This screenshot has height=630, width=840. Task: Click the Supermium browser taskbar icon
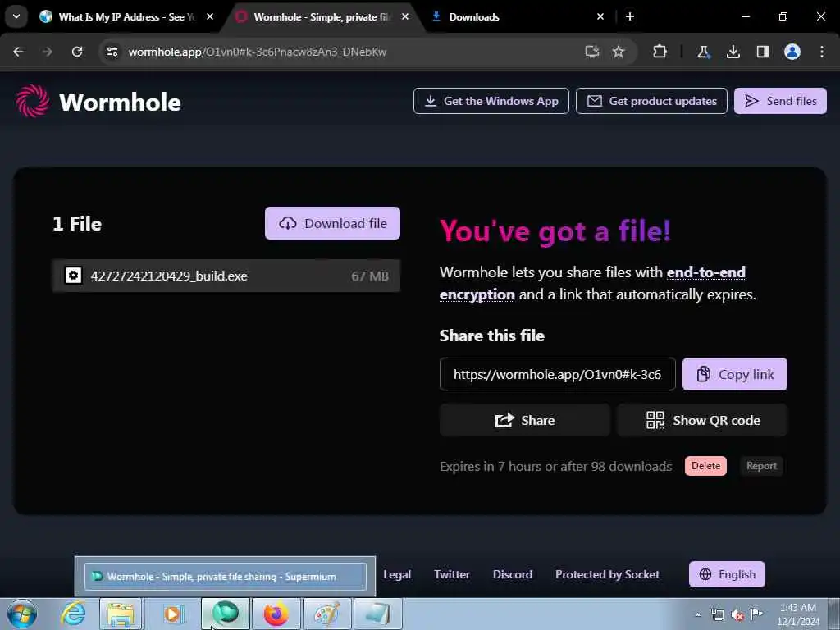coord(225,614)
